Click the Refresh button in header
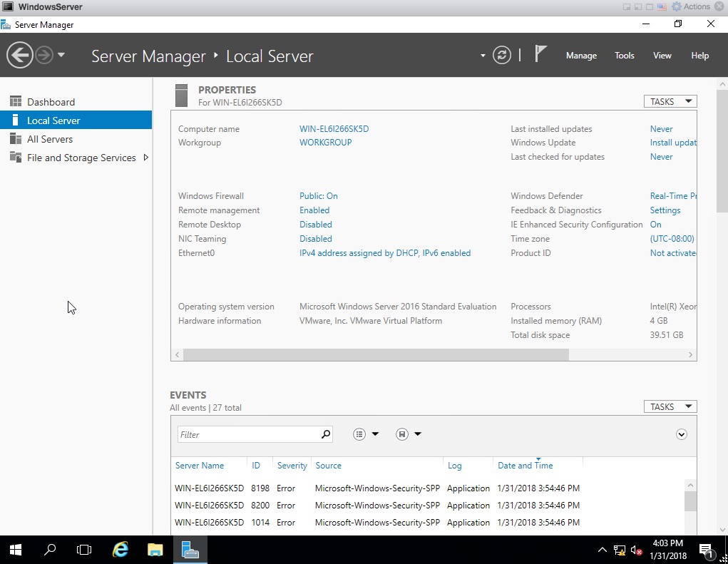Screen dimensions: 728x564 pyautogui.click(x=501, y=55)
